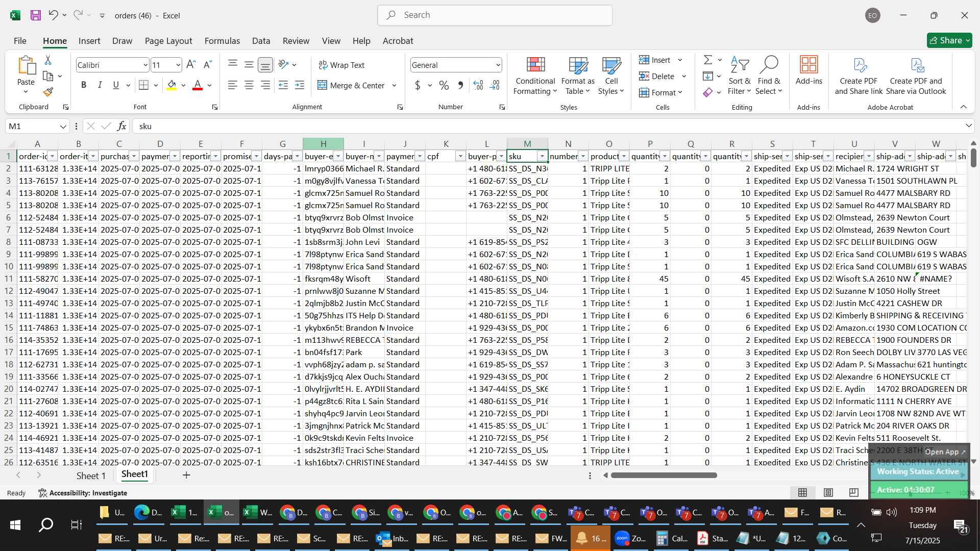Click the Paste clipboard icon
Screen dimensions: 980x551
[26, 66]
